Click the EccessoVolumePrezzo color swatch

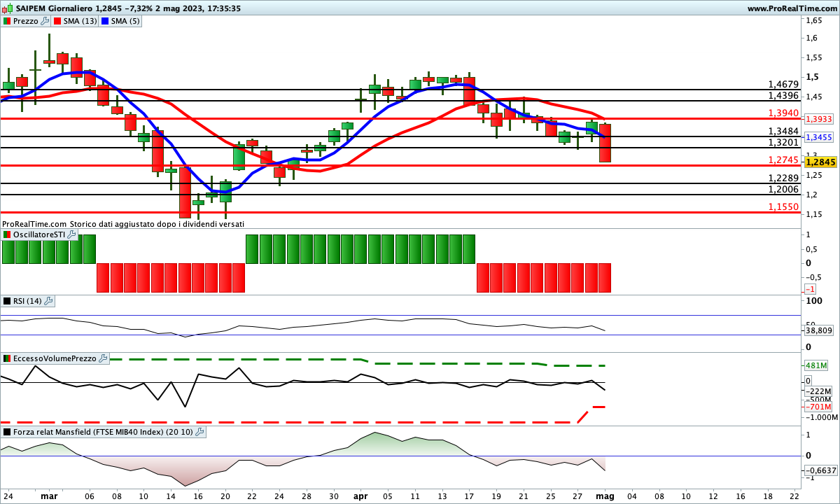tap(7, 358)
